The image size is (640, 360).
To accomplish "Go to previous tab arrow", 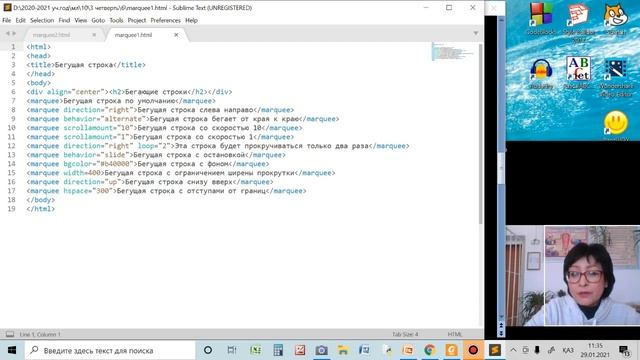I will pyautogui.click(x=7, y=33).
